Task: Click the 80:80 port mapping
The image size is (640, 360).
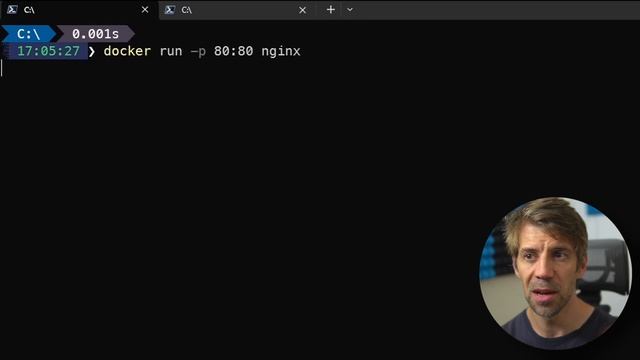Action: (x=233, y=51)
